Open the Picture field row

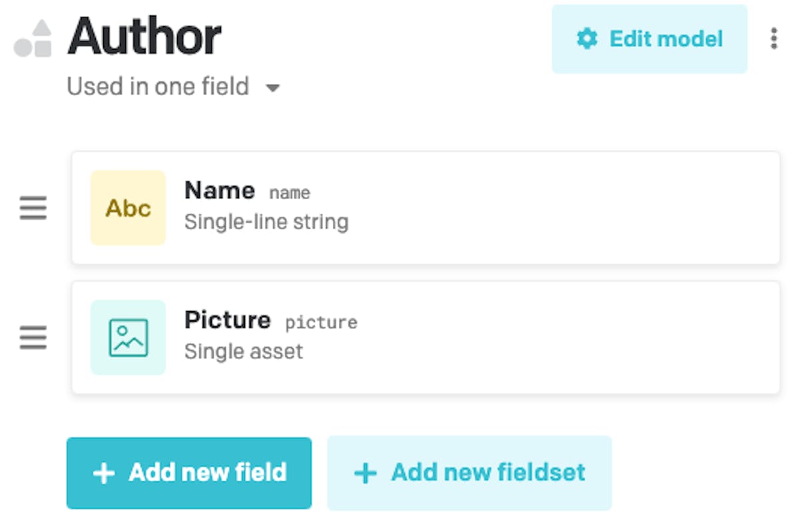point(425,337)
